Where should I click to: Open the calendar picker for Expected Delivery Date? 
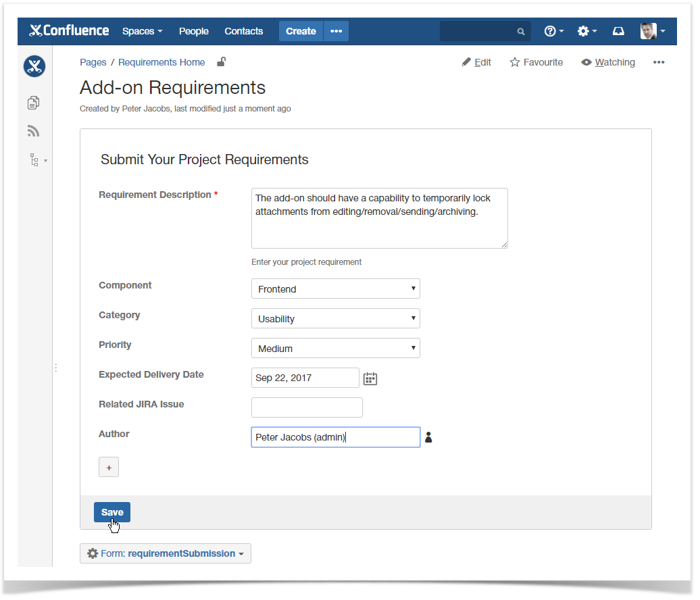[x=370, y=378]
